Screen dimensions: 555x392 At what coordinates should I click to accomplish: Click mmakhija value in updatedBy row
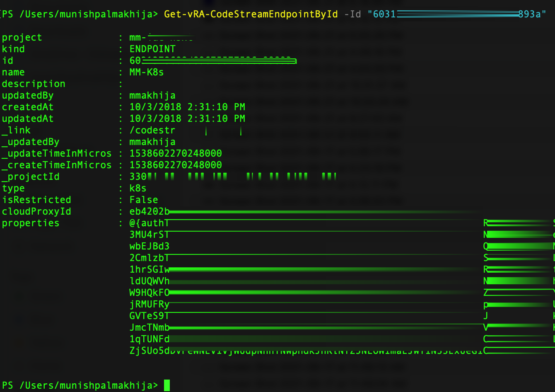coord(152,96)
